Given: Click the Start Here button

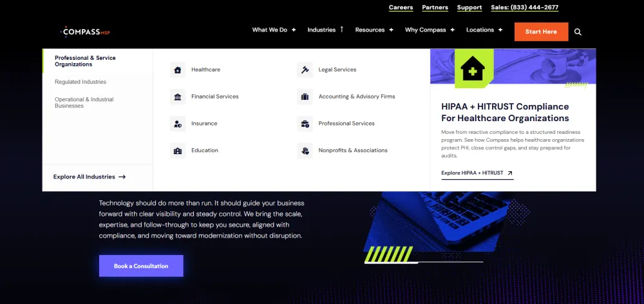Looking at the screenshot, I should click(x=542, y=32).
